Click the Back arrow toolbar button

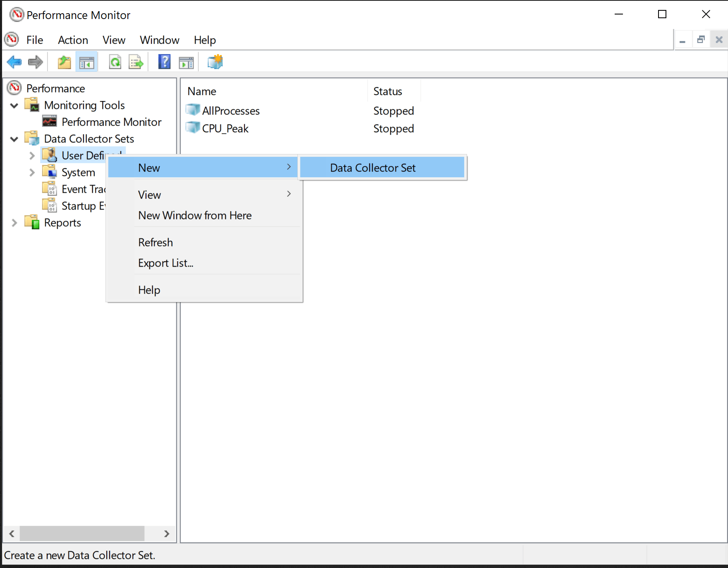tap(14, 63)
